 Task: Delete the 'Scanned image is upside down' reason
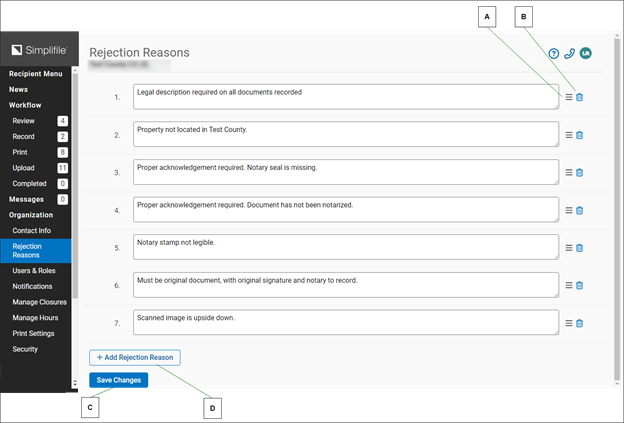coord(579,323)
